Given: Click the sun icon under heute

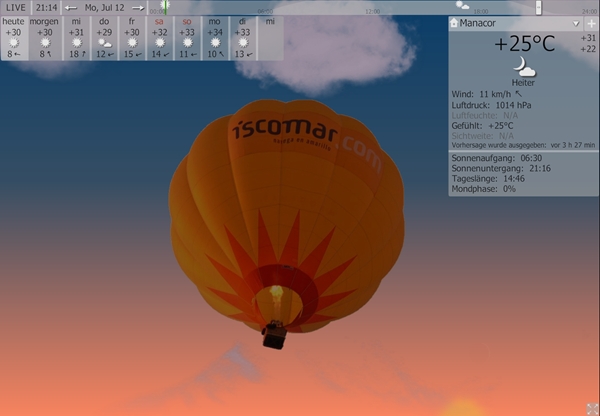Looking at the screenshot, I should click(x=14, y=43).
